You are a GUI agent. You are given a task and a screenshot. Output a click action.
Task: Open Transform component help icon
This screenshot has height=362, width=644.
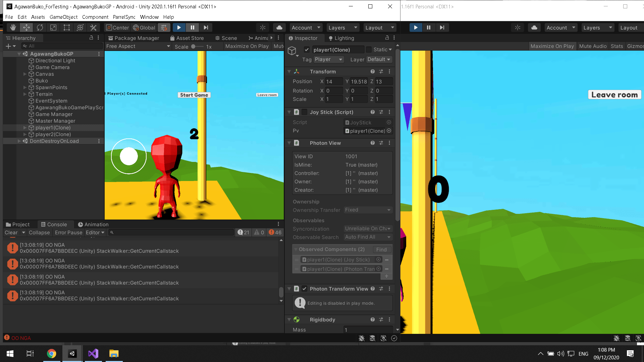pyautogui.click(x=372, y=71)
